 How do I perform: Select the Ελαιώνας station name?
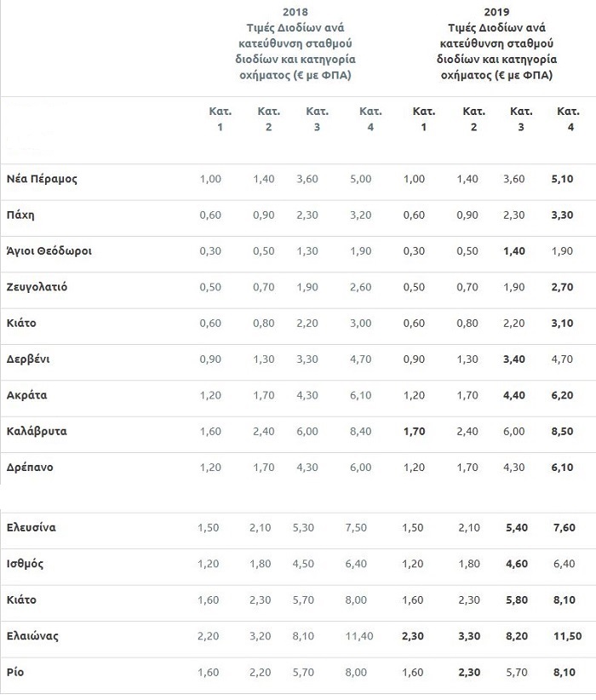[x=32, y=635]
